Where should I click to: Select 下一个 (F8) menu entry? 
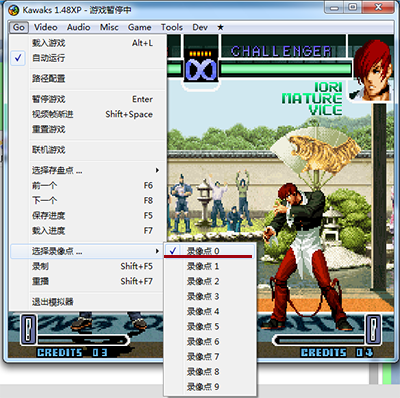88,200
